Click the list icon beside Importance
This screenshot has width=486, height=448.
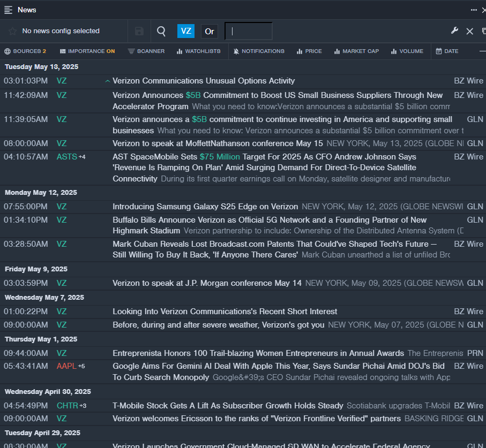[63, 51]
